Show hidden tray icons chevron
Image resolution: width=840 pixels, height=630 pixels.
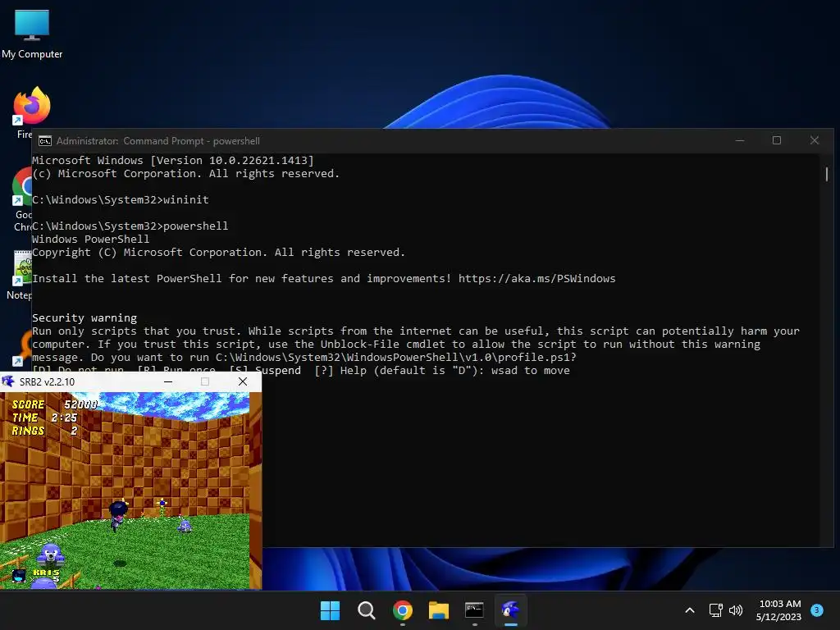click(690, 610)
